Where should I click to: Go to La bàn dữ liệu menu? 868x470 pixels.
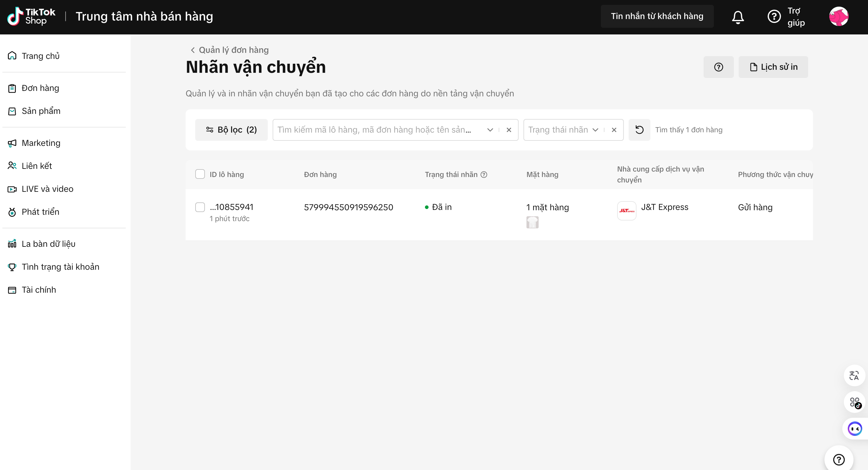pyautogui.click(x=48, y=244)
